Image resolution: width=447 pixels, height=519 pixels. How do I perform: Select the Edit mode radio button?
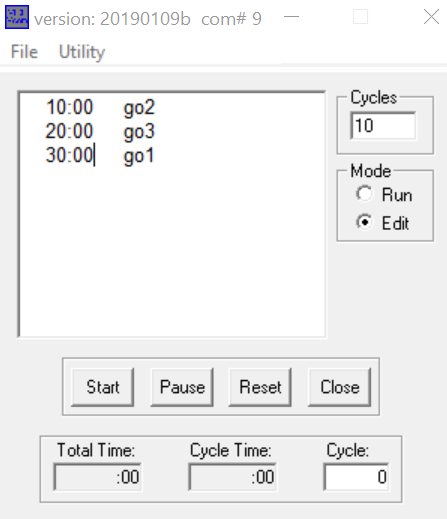pos(365,222)
